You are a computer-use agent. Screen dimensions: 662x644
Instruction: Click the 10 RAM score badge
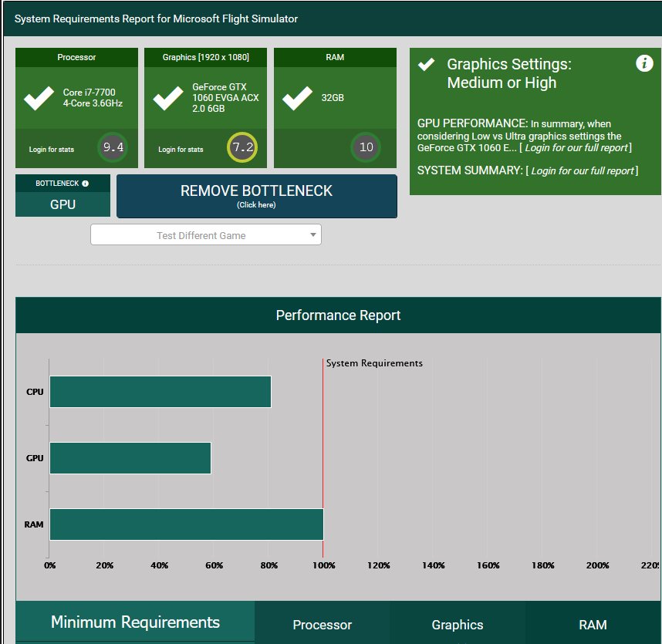pos(366,147)
